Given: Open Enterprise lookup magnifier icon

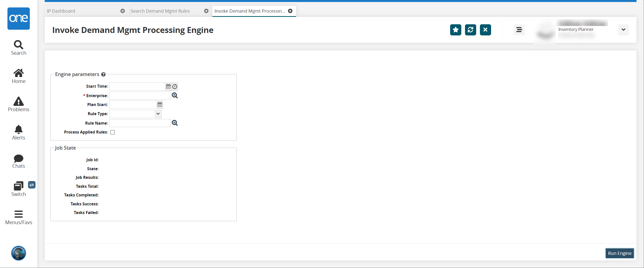Looking at the screenshot, I should pyautogui.click(x=175, y=95).
